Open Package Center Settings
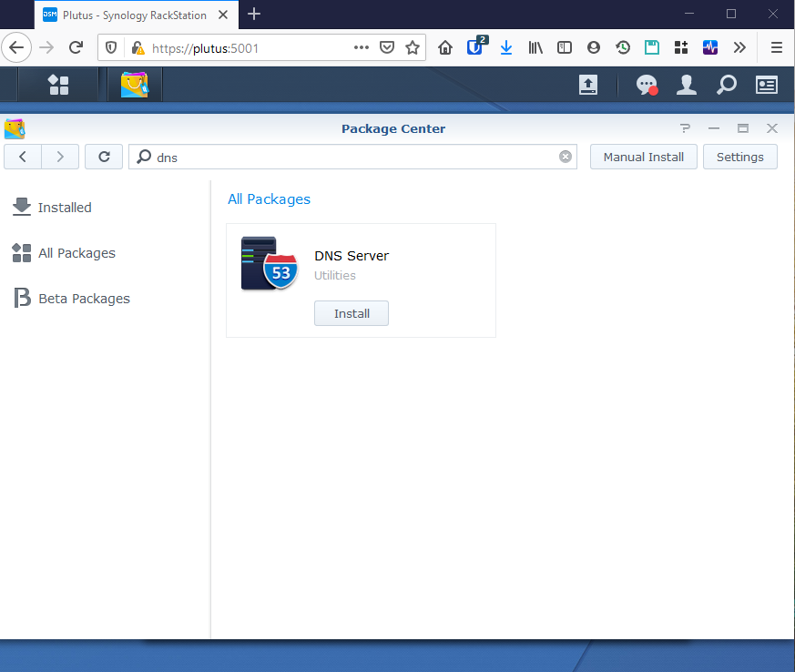This screenshot has height=672, width=795. (739, 157)
